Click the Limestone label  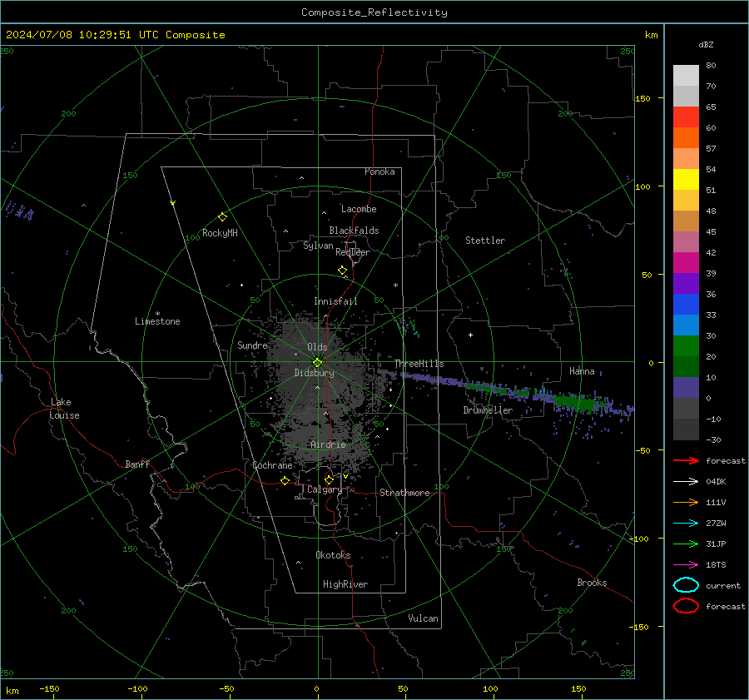(157, 321)
